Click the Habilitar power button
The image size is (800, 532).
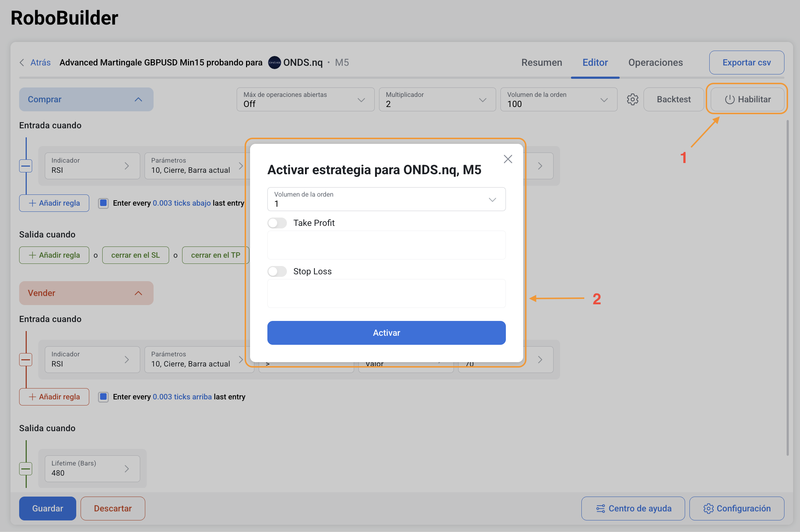pos(747,99)
